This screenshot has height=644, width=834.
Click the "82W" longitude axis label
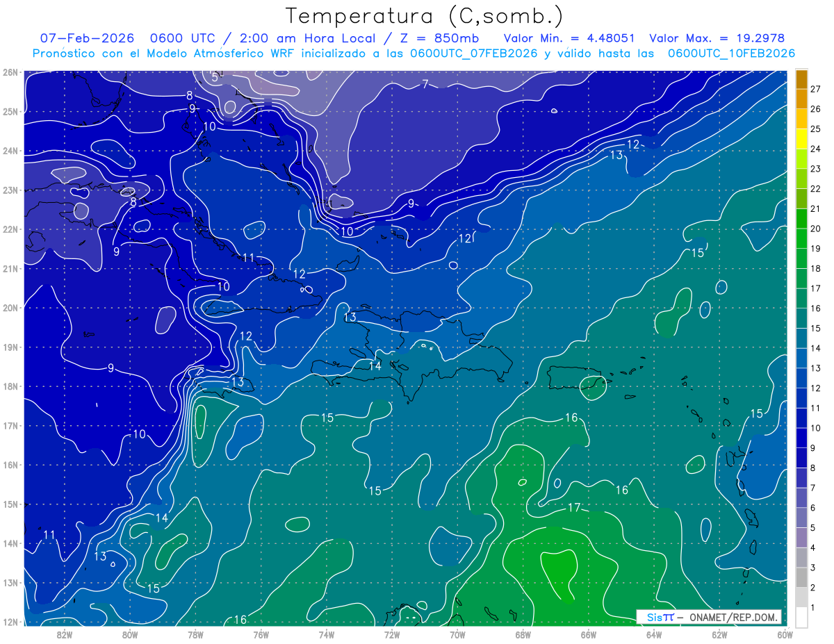pyautogui.click(x=65, y=634)
